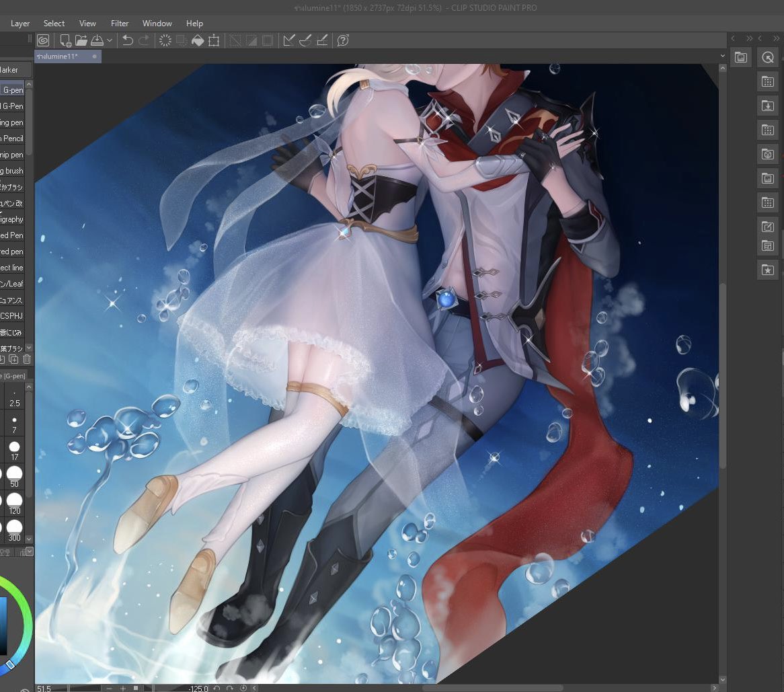
Task: Click the fit-to-screen square button in status bar
Action: tap(136, 689)
